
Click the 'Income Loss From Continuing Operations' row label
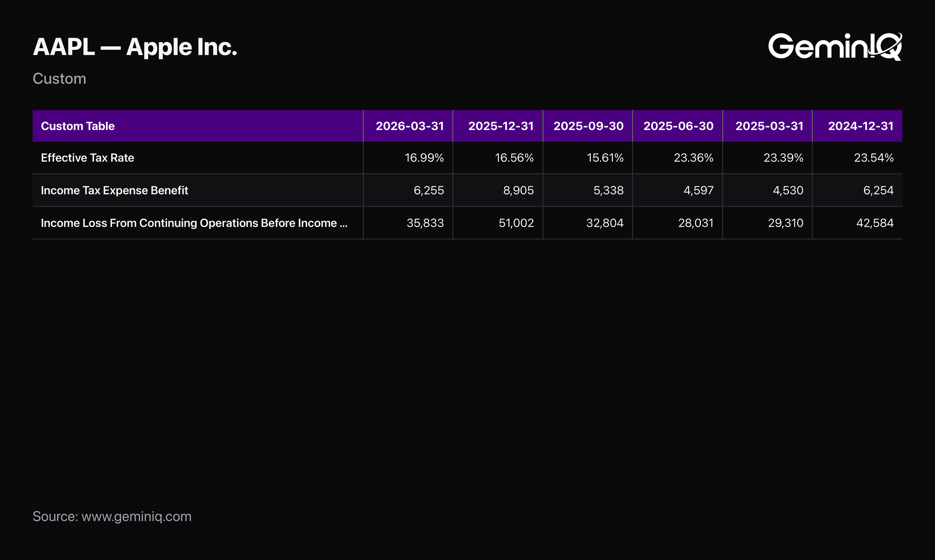point(194,223)
